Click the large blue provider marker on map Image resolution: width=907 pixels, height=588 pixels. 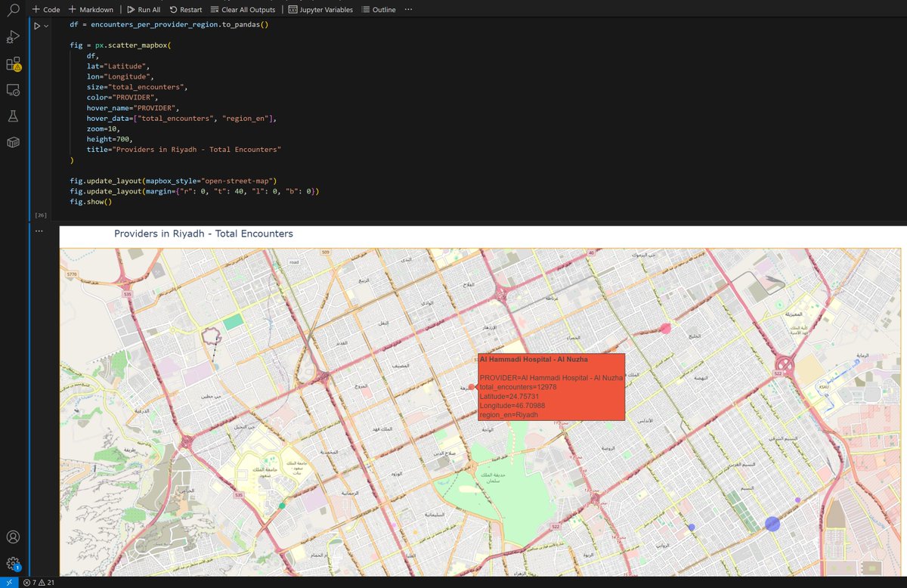[772, 523]
